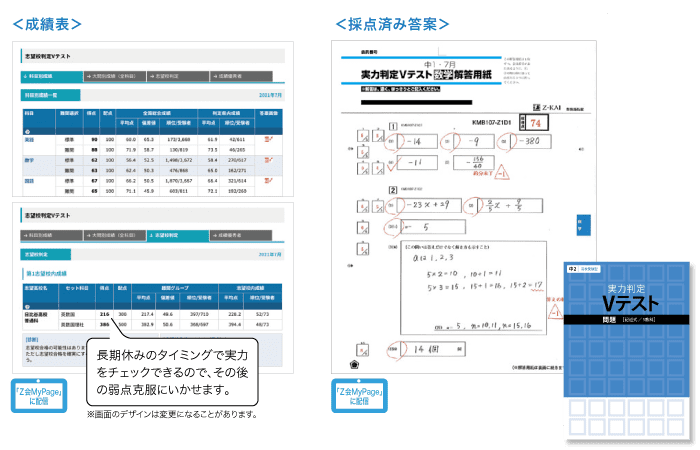Click the 中2 label on the booklet cover
The height and width of the screenshot is (450, 700).
click(572, 269)
